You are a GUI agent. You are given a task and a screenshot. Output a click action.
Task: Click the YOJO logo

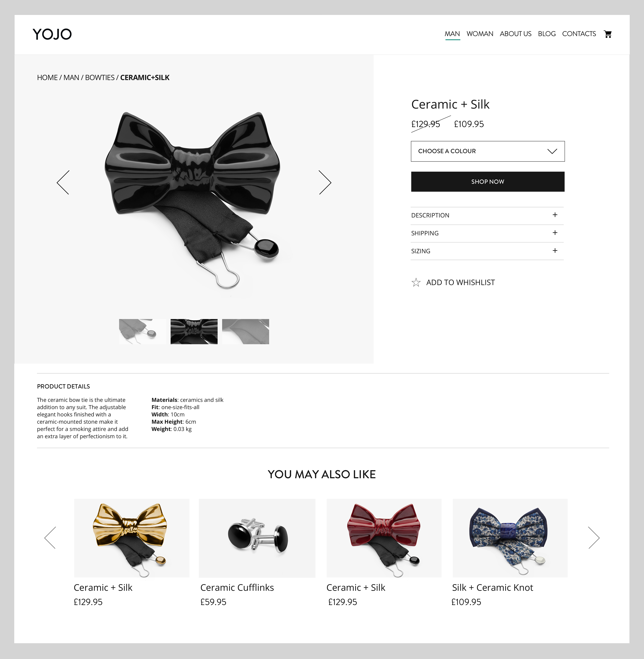click(52, 34)
